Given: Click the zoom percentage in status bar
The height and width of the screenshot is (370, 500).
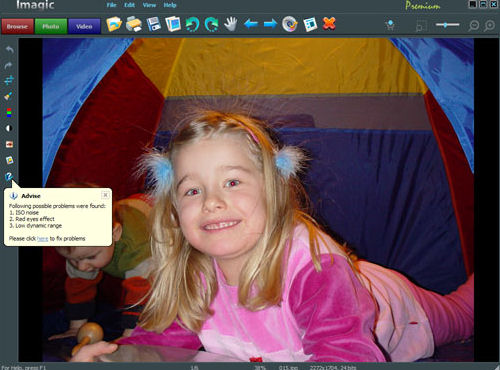Looking at the screenshot, I should pyautogui.click(x=260, y=368).
